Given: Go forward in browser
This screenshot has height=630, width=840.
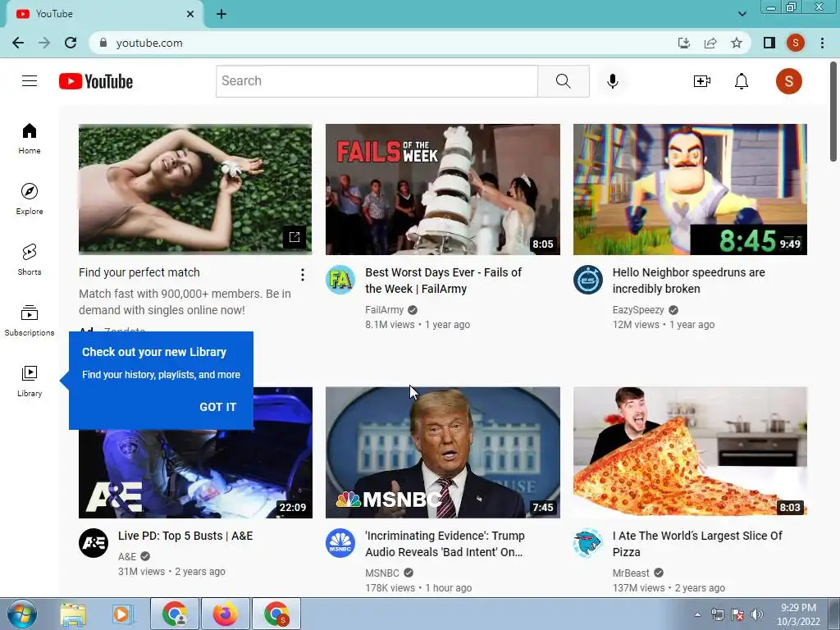Looking at the screenshot, I should pyautogui.click(x=44, y=43).
